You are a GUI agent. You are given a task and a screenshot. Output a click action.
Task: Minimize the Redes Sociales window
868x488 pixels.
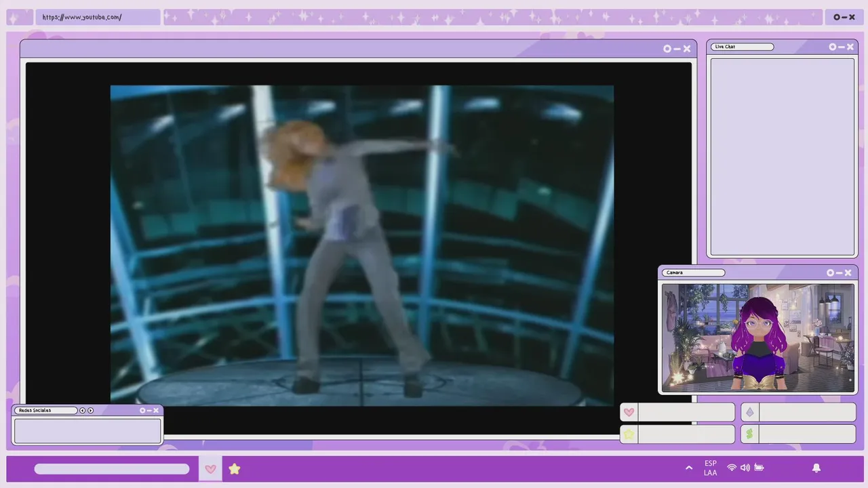(x=149, y=411)
